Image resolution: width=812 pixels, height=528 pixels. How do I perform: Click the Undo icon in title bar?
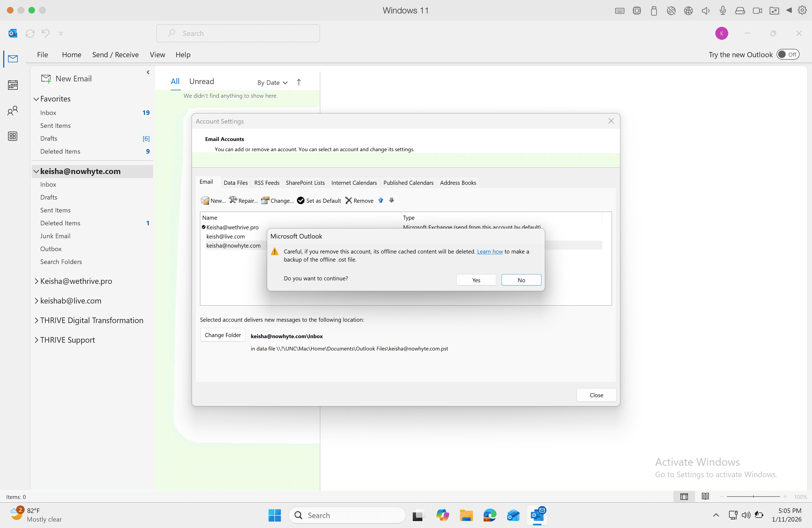[45, 33]
